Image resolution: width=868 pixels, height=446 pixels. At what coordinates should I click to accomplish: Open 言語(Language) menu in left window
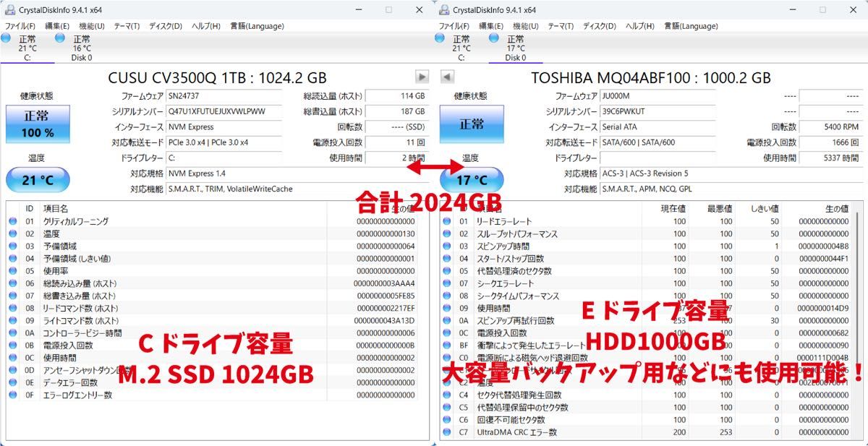(x=257, y=26)
